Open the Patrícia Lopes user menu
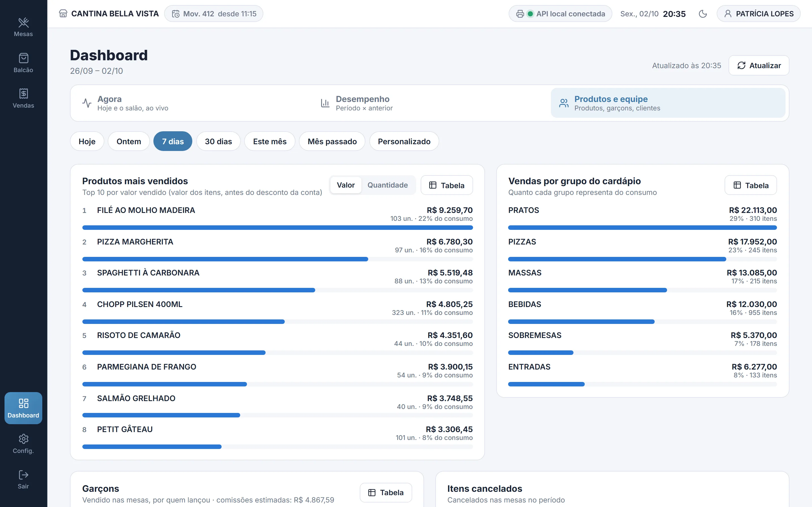 pos(758,14)
